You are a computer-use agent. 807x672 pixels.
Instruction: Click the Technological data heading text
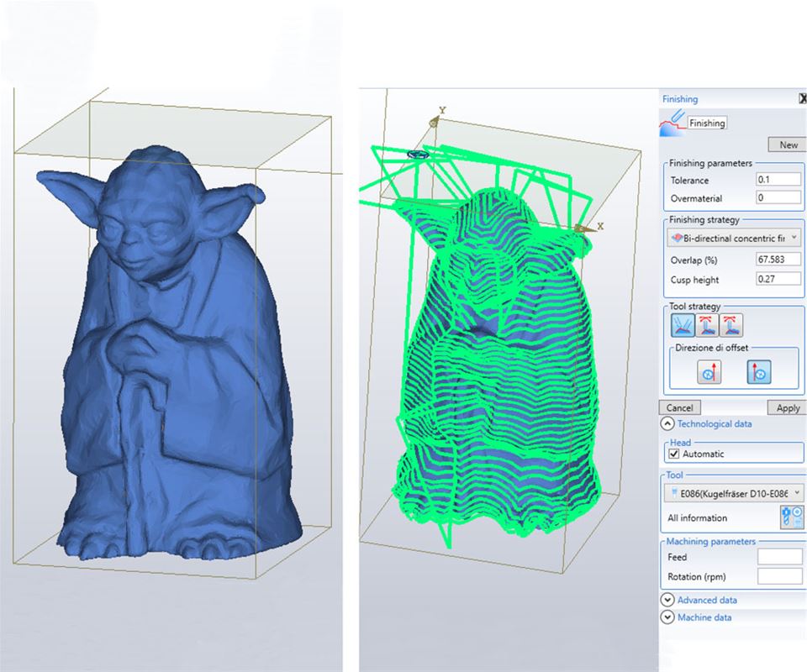point(715,423)
